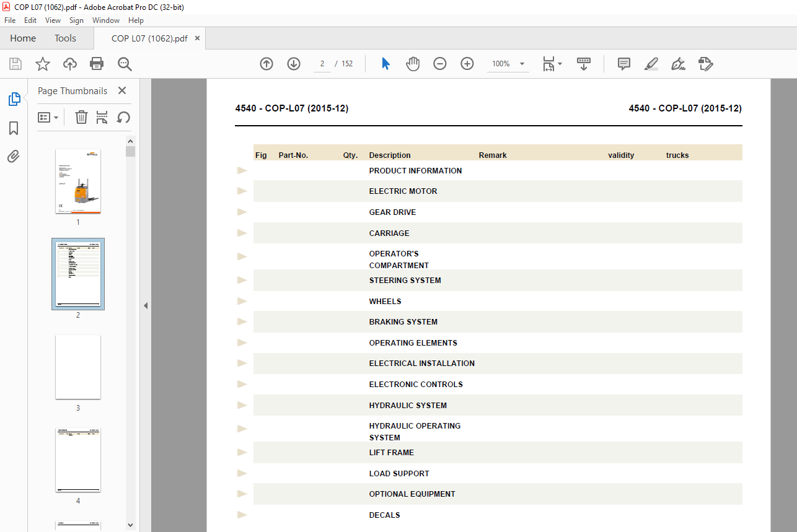Toggle the Page Thumbnails panel icon
797x532 pixels.
pos(14,99)
